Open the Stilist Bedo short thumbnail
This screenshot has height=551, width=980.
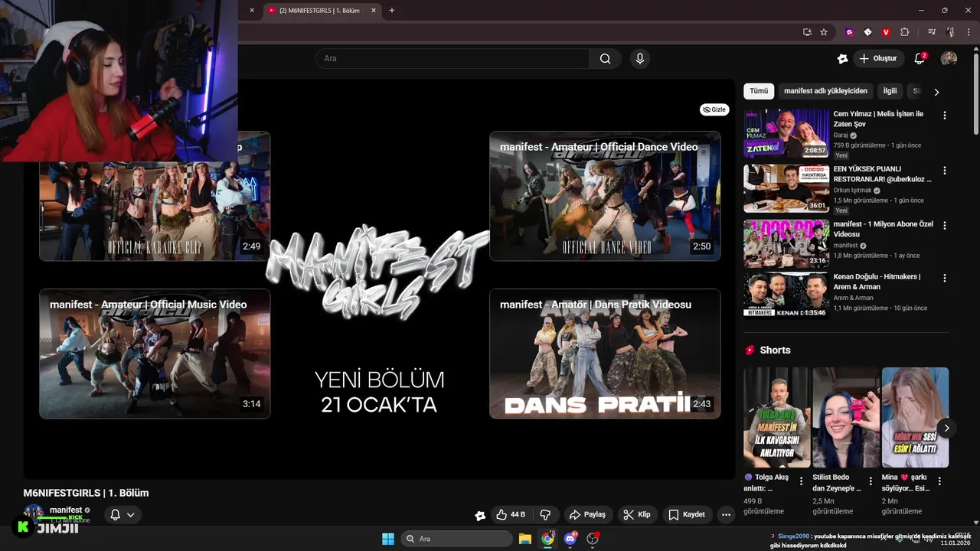[846, 417]
